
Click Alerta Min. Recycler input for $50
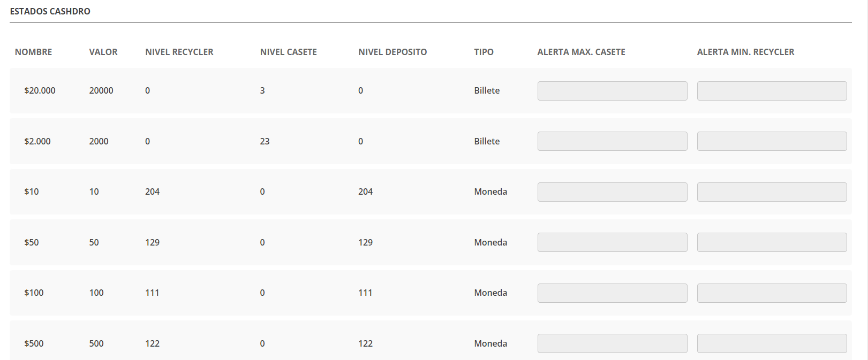[772, 242]
